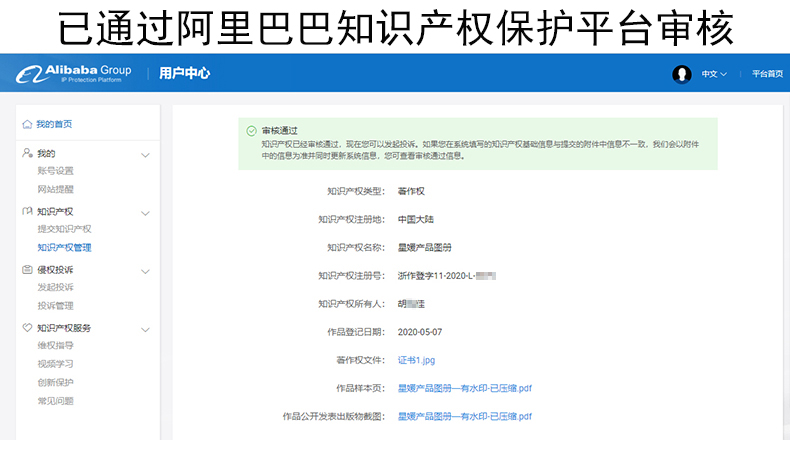The image size is (790, 450).
Task: Click the 平台首页 link in header
Action: click(x=767, y=74)
